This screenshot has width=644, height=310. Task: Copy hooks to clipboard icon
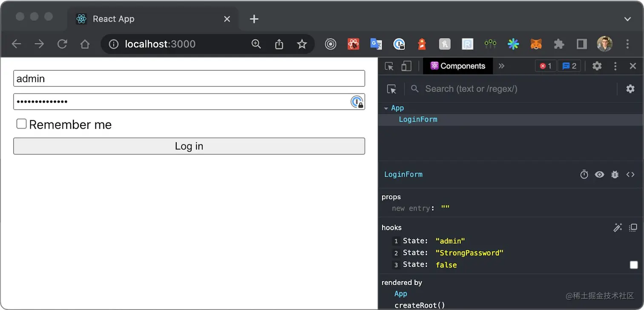coord(633,228)
